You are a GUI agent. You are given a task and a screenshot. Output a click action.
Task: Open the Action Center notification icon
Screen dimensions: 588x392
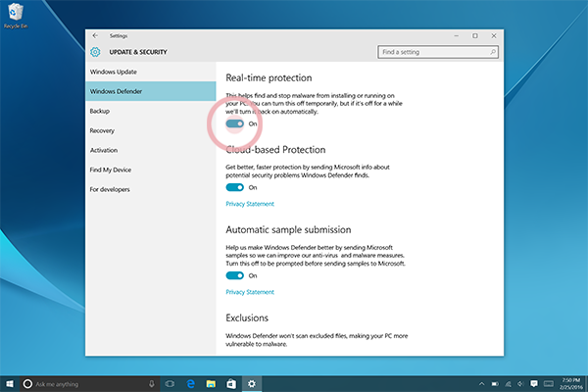tap(534, 384)
